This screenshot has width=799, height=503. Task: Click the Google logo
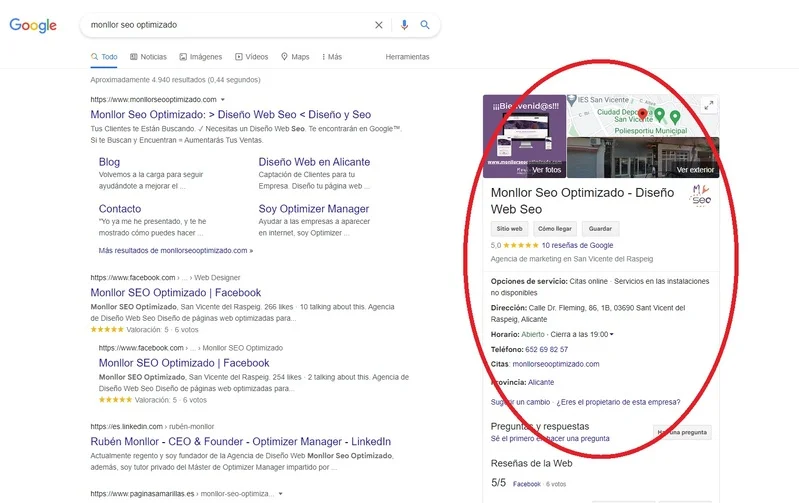(33, 25)
